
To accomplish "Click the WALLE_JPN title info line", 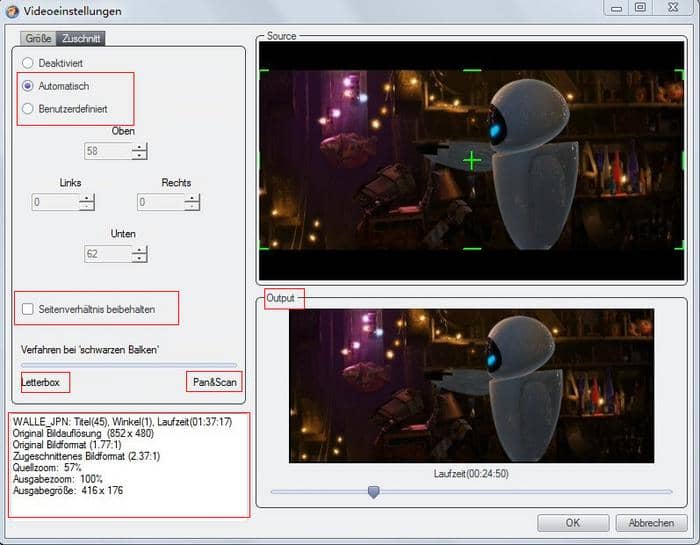I will (x=122, y=422).
